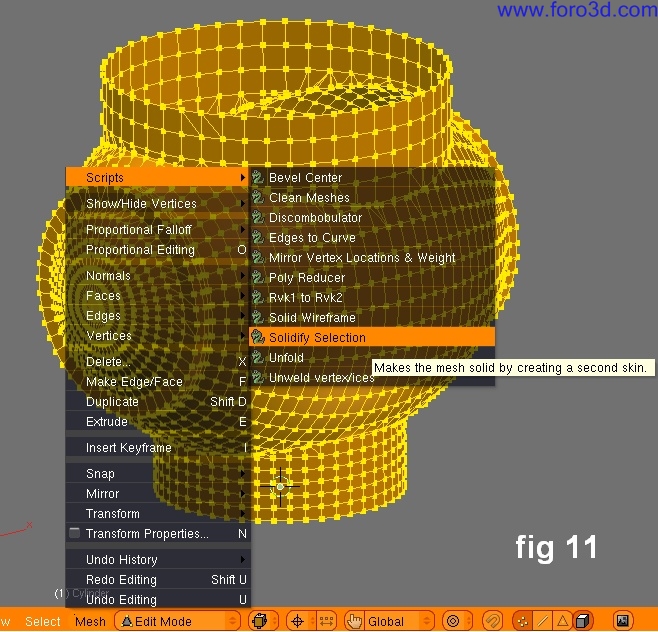Screen dimensions: 658x632
Task: Click the python icon beside Mirror Vertex Locations
Action: tap(258, 257)
